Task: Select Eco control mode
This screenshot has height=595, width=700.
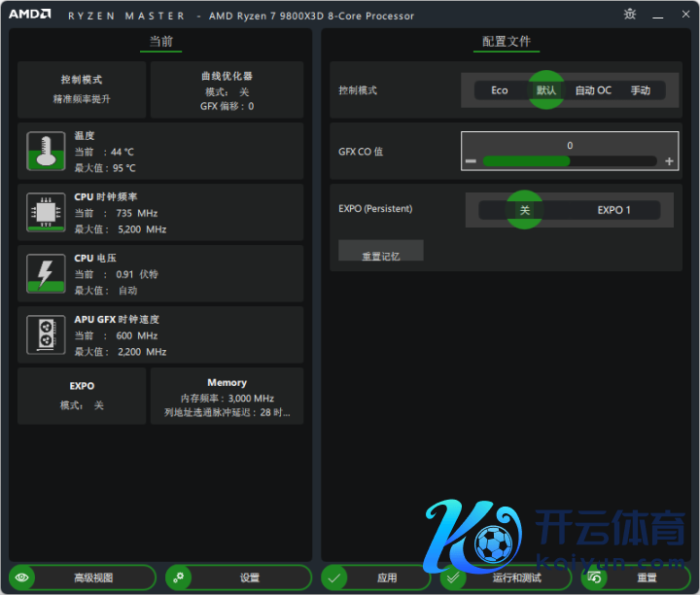Action: tap(499, 90)
